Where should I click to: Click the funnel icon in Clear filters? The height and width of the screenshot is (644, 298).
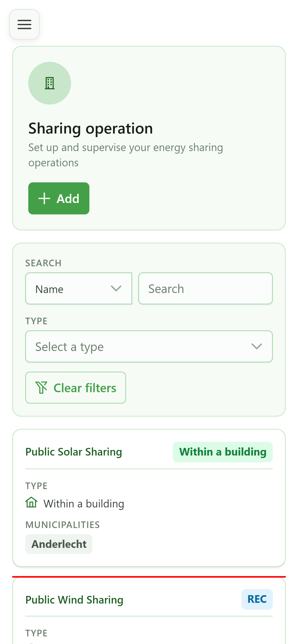click(41, 388)
